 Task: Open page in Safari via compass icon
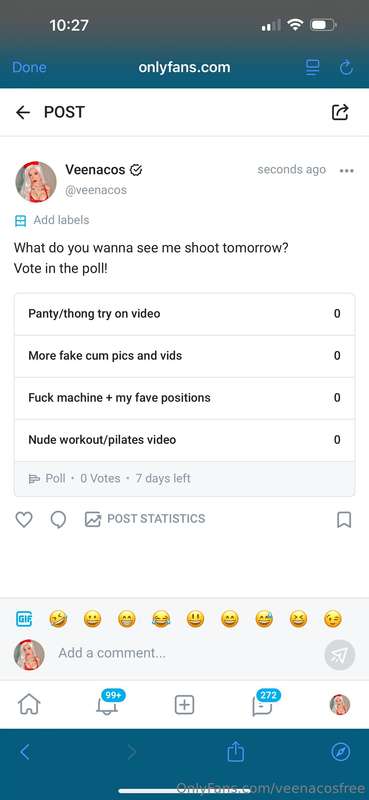tap(340, 752)
